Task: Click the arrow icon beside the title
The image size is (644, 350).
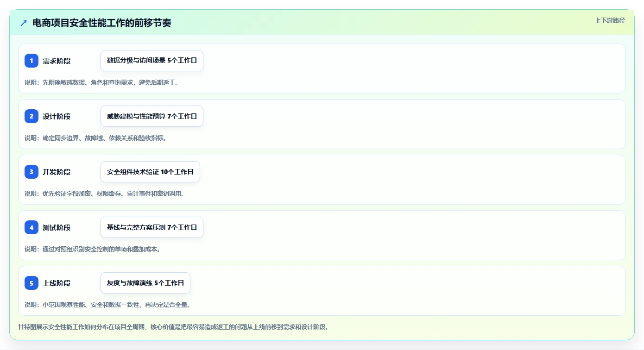Action: tap(24, 23)
